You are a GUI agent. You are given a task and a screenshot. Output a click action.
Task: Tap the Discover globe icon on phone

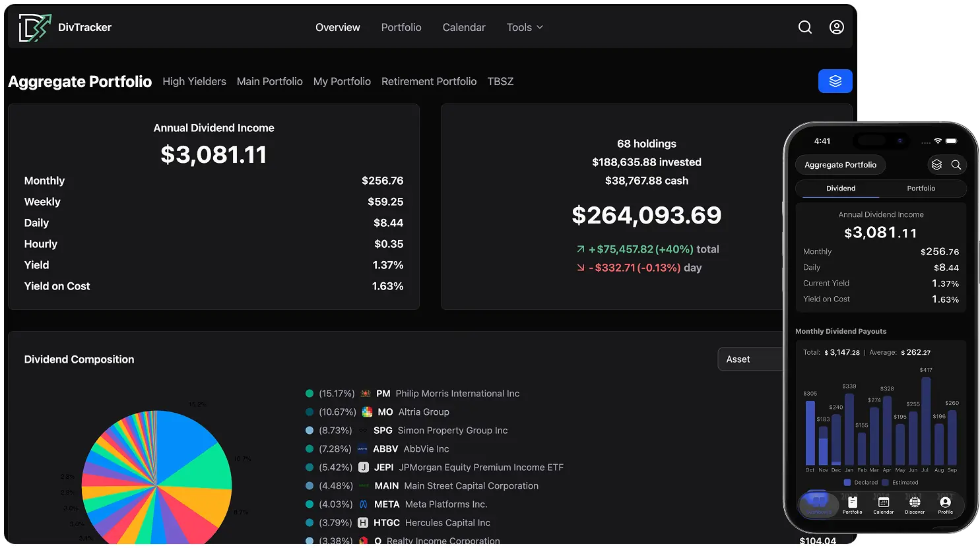click(914, 505)
